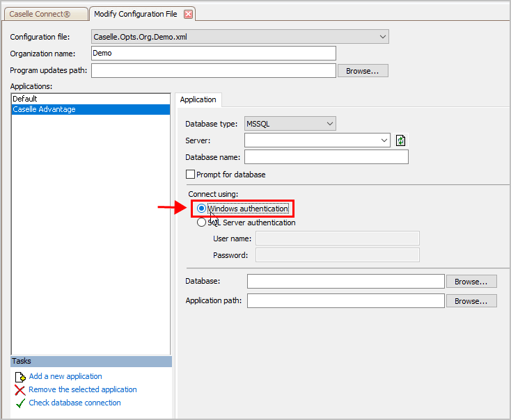Close the Modify Configuration File tab
The image size is (511, 420).
click(188, 14)
